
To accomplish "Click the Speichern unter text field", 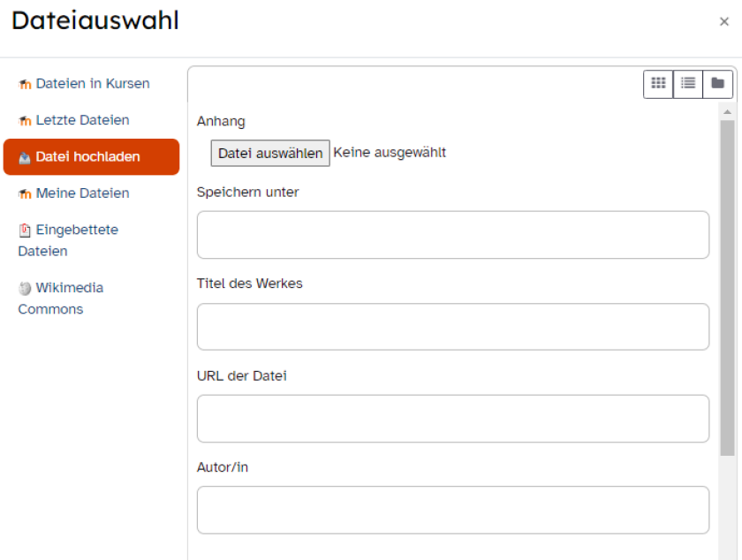I will (452, 235).
